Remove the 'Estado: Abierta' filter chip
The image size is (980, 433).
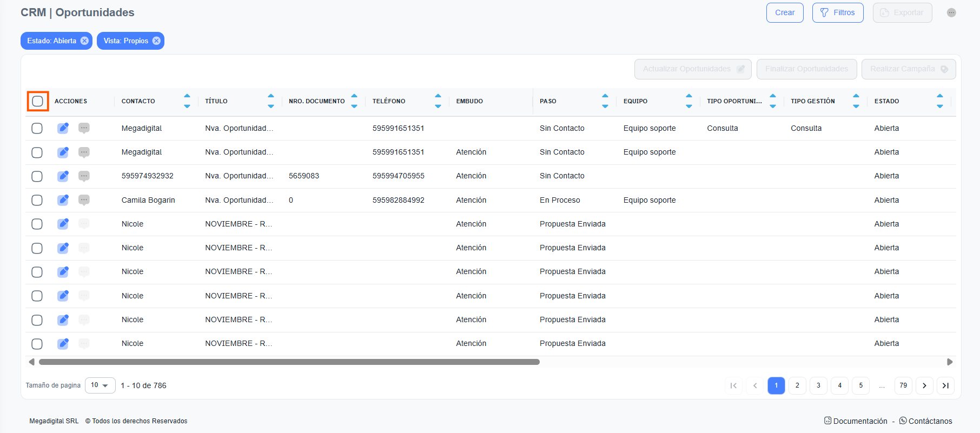point(84,41)
